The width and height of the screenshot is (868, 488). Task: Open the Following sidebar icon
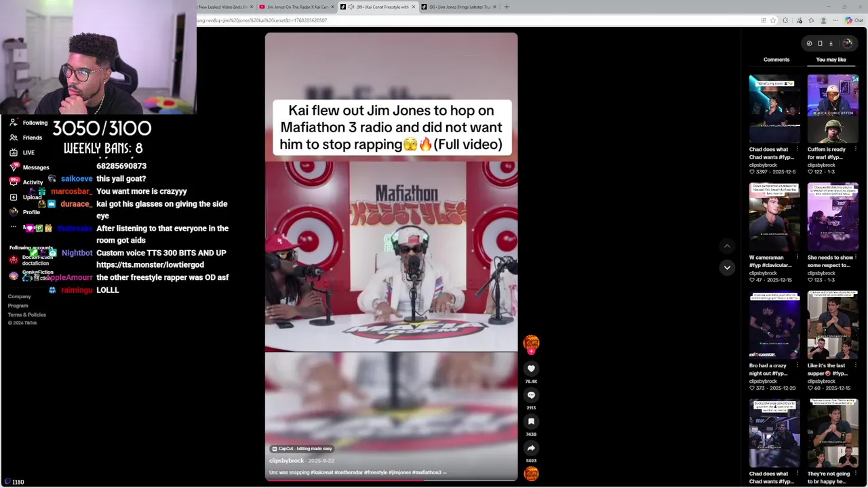[x=14, y=123]
